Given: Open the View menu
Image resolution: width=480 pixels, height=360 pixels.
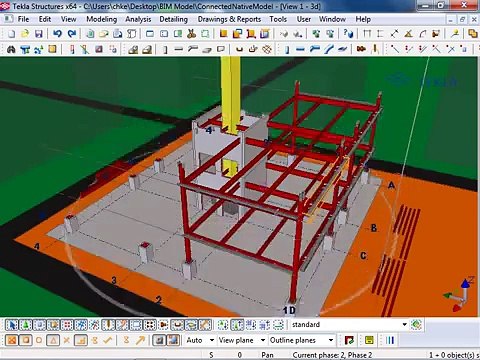Looking at the screenshot, I should click(x=68, y=19).
